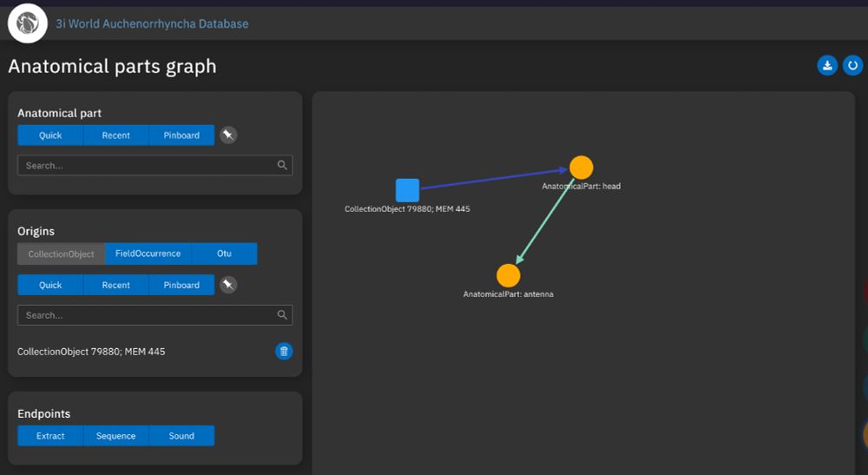Focus the Anatomical part search field
Image resolution: width=868 pixels, height=475 pixels.
coord(155,166)
